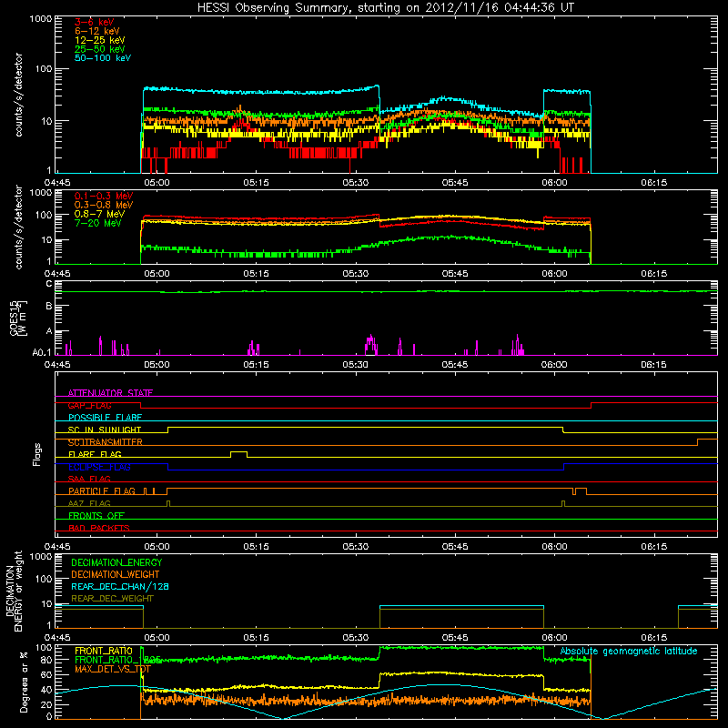Click the SC_TRANSMITTER flag label
The image size is (728, 728).
tap(106, 442)
